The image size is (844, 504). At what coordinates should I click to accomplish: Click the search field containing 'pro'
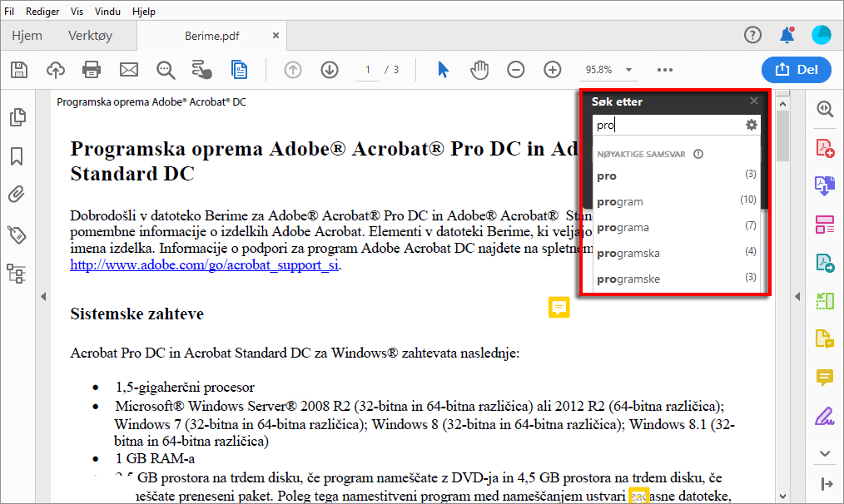click(x=668, y=125)
